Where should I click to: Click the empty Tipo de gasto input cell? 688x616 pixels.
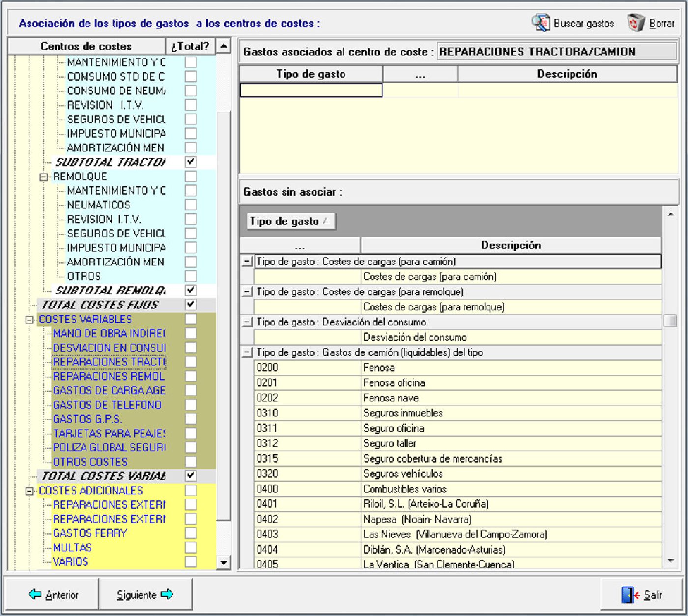311,90
